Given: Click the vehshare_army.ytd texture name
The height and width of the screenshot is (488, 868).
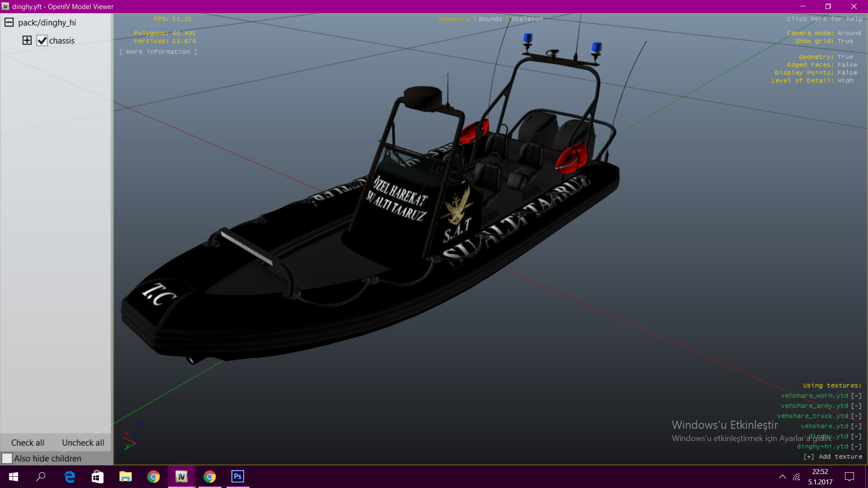Looking at the screenshot, I should 814,406.
